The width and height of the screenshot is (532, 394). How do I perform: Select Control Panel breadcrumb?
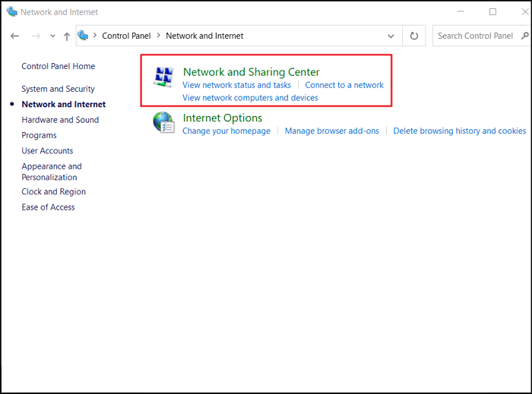point(126,36)
